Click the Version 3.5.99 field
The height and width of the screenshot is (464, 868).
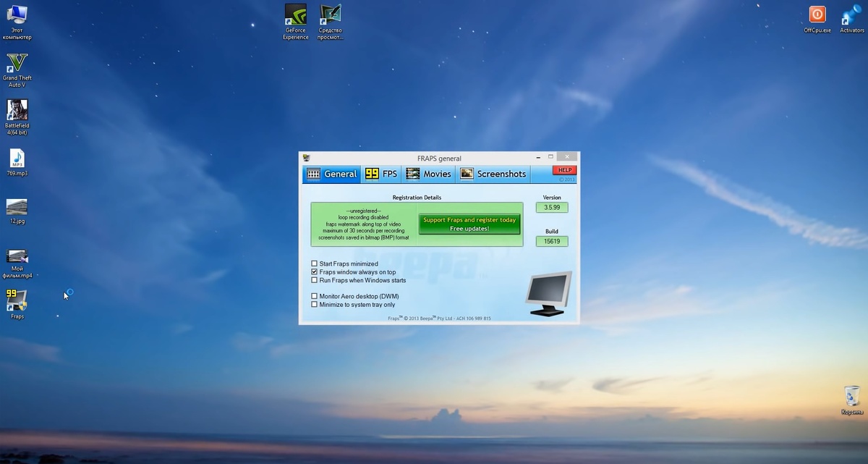point(552,208)
